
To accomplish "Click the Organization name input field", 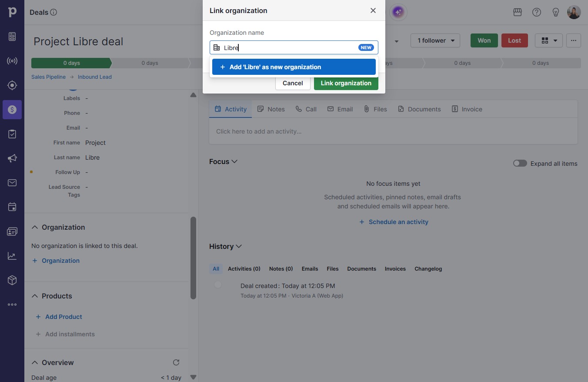I will (x=294, y=47).
